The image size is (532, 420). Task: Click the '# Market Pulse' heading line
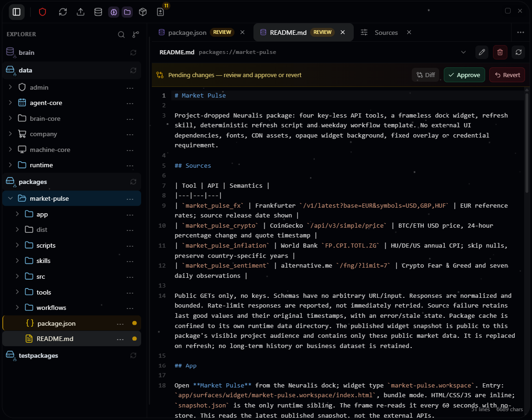point(200,96)
